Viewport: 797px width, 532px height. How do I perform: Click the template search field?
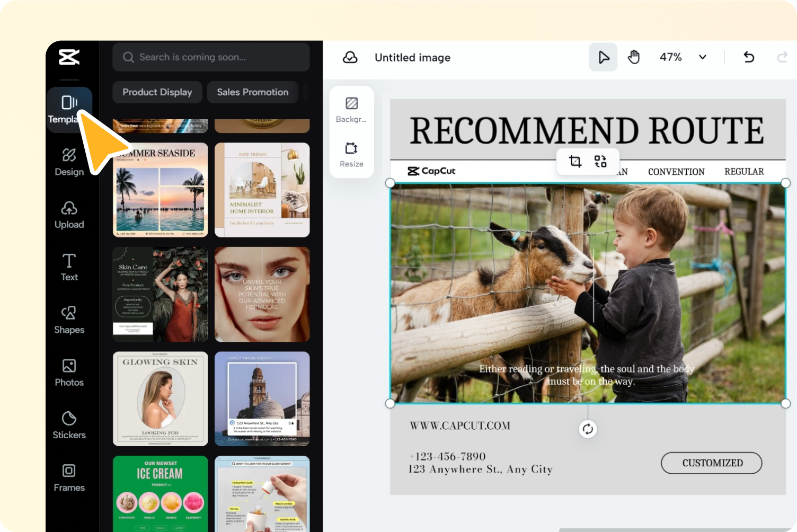[211, 57]
